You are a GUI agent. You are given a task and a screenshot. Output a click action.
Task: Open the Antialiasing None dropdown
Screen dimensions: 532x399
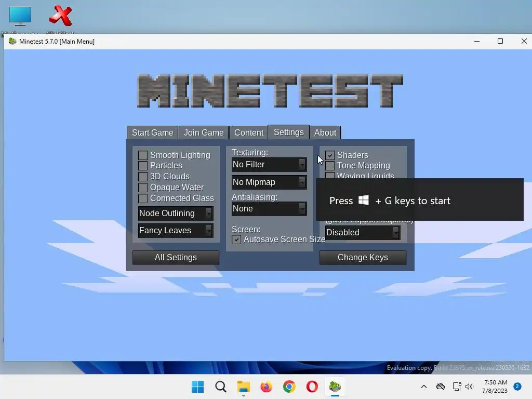pyautogui.click(x=269, y=209)
